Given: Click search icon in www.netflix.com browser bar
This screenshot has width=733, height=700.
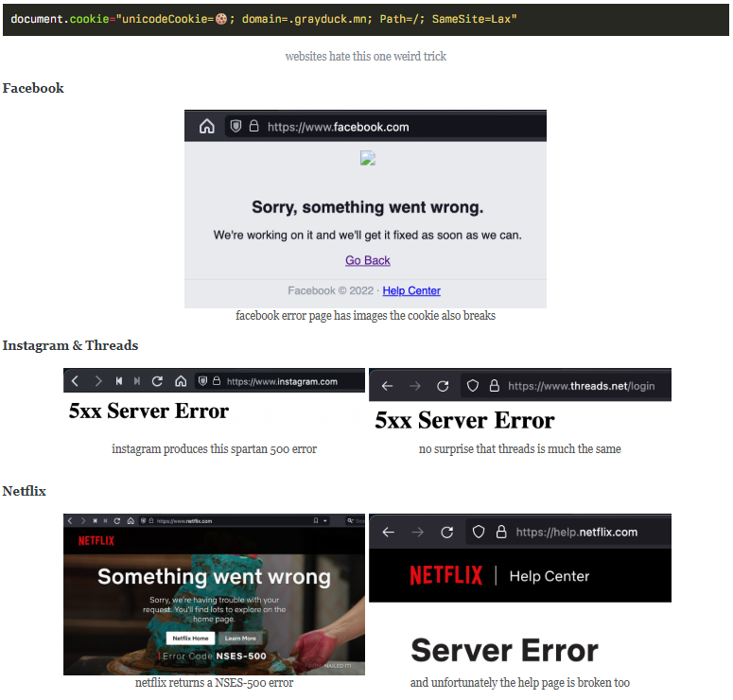Looking at the screenshot, I should [350, 520].
